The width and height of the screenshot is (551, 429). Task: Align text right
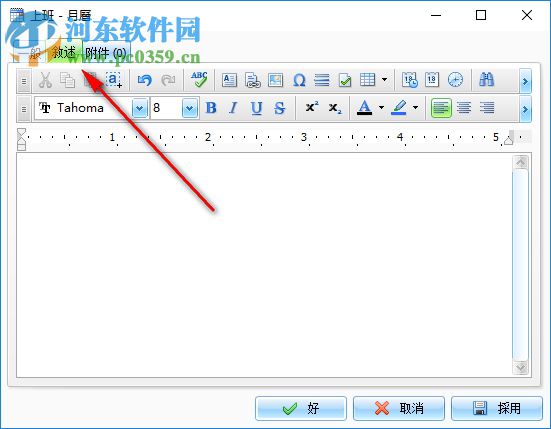(487, 108)
